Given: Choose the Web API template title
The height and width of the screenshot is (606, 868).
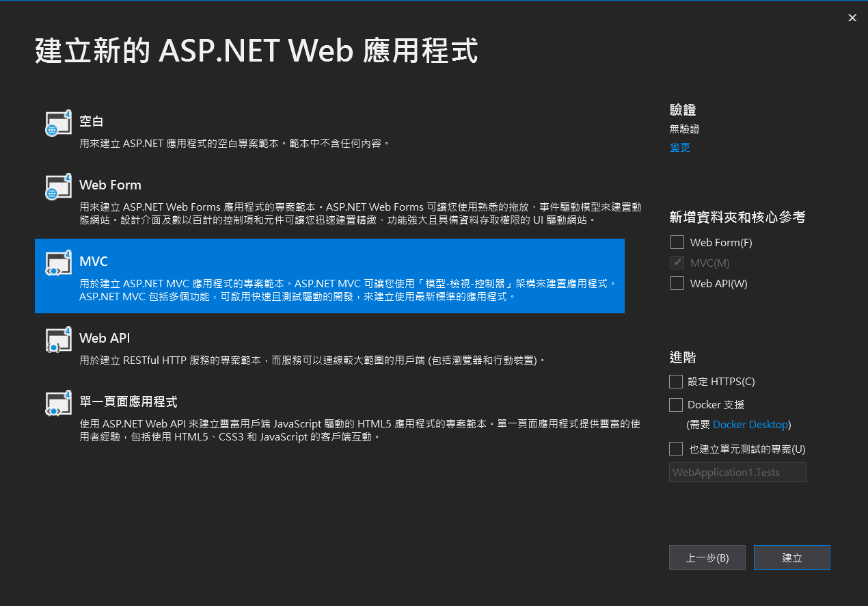Looking at the screenshot, I should (x=105, y=338).
